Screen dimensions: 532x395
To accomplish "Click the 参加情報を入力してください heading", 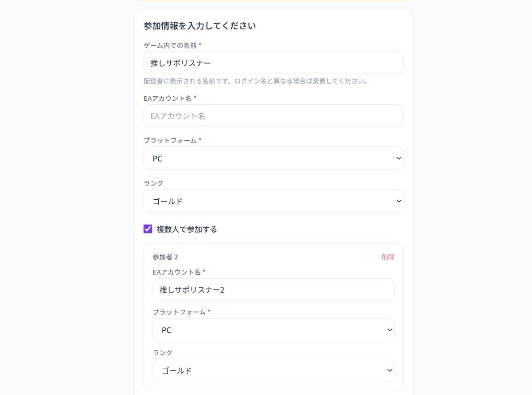I will [x=199, y=26].
